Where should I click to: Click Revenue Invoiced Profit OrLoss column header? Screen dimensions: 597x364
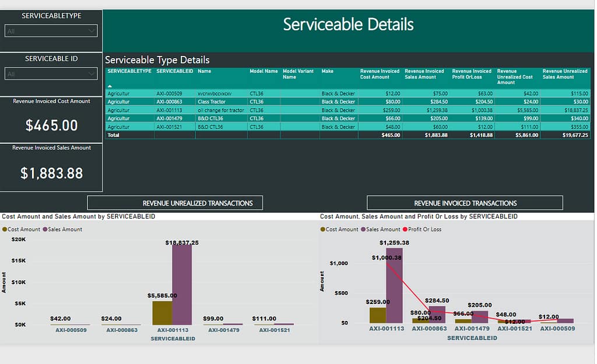point(471,74)
